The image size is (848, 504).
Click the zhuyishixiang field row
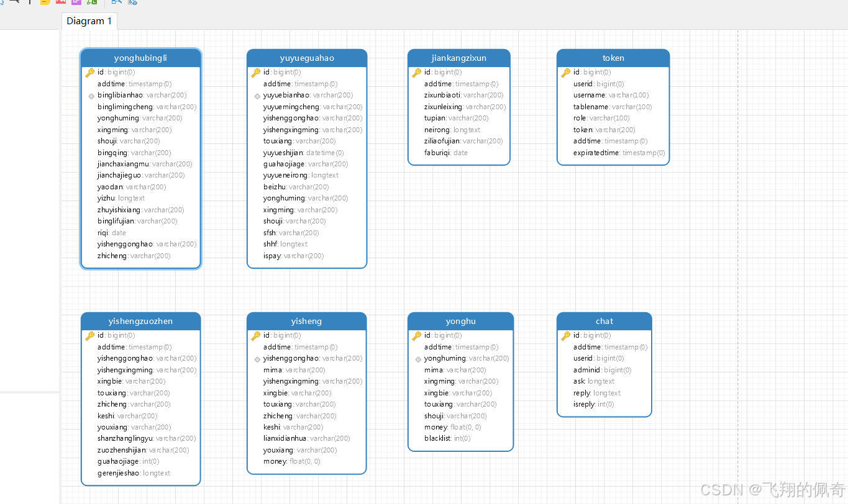141,210
